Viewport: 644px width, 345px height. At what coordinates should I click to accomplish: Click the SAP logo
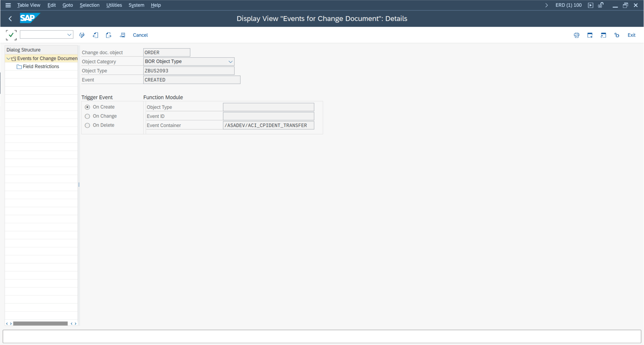(30, 18)
